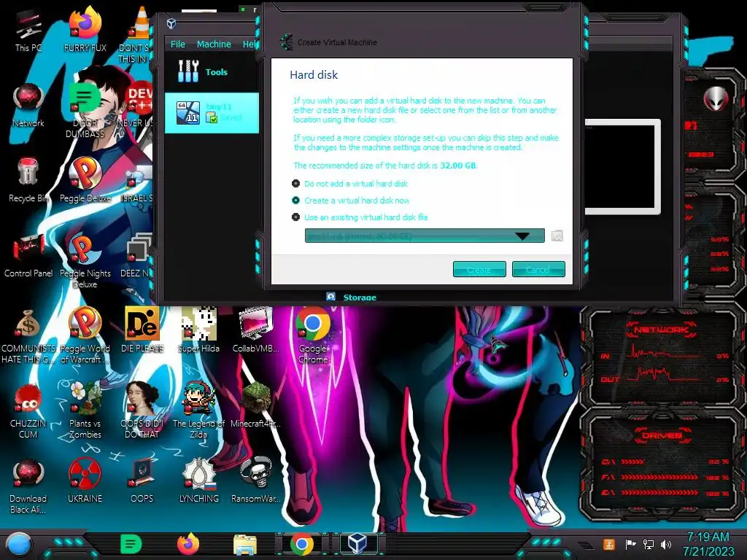The image size is (747, 560).
Task: Launch Google Chrome desktop shortcut
Action: click(x=313, y=335)
